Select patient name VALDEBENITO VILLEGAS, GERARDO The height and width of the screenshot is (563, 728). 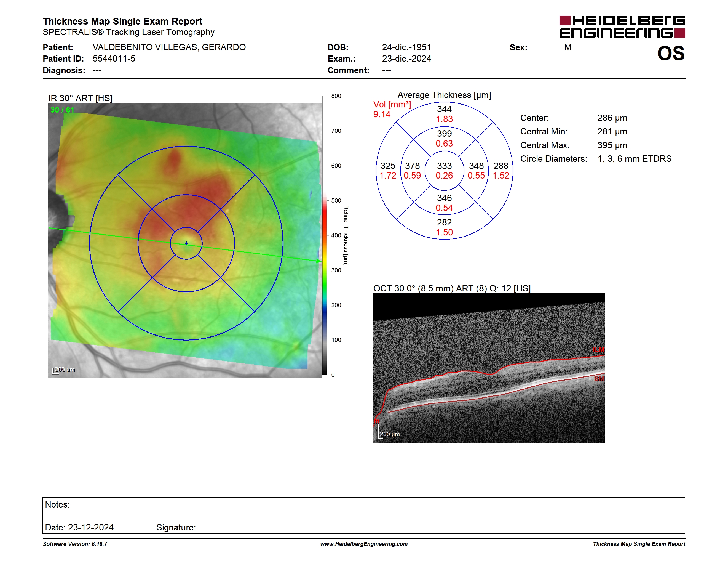click(x=169, y=47)
